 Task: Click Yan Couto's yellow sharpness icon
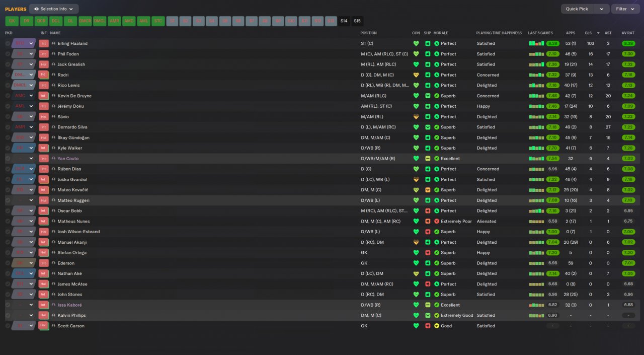428,159
